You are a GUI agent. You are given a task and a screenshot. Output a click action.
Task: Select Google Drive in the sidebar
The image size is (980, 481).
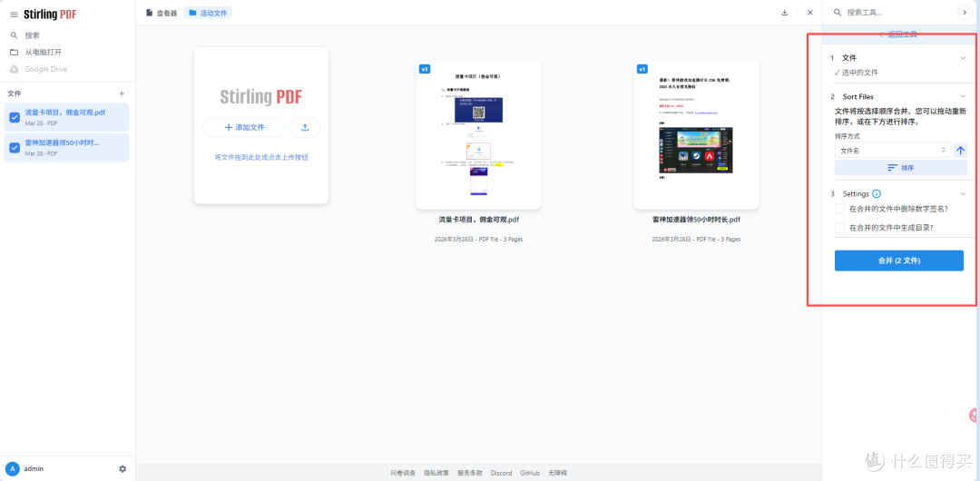46,69
